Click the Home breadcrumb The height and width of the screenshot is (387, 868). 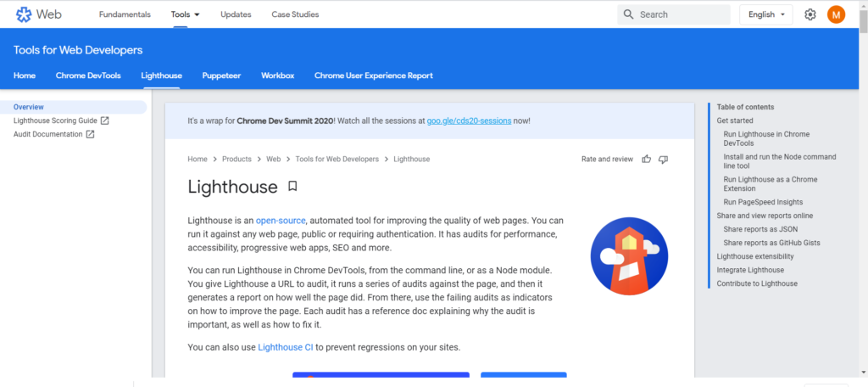(x=197, y=159)
